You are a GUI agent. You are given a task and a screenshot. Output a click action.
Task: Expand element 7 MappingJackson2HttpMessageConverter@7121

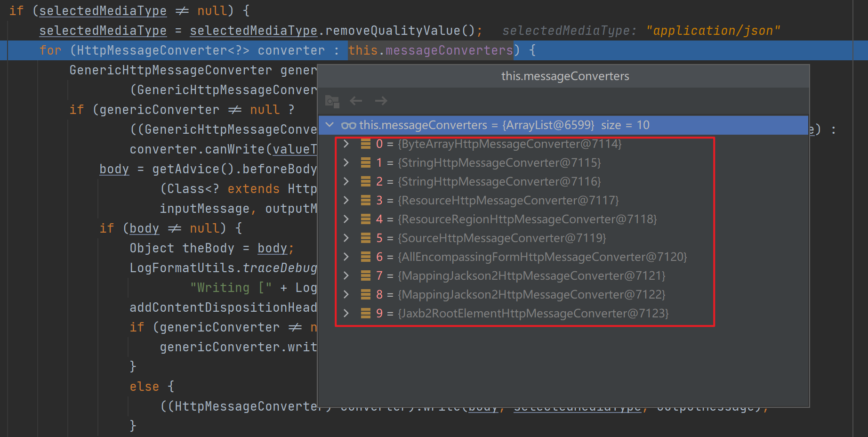[346, 275]
